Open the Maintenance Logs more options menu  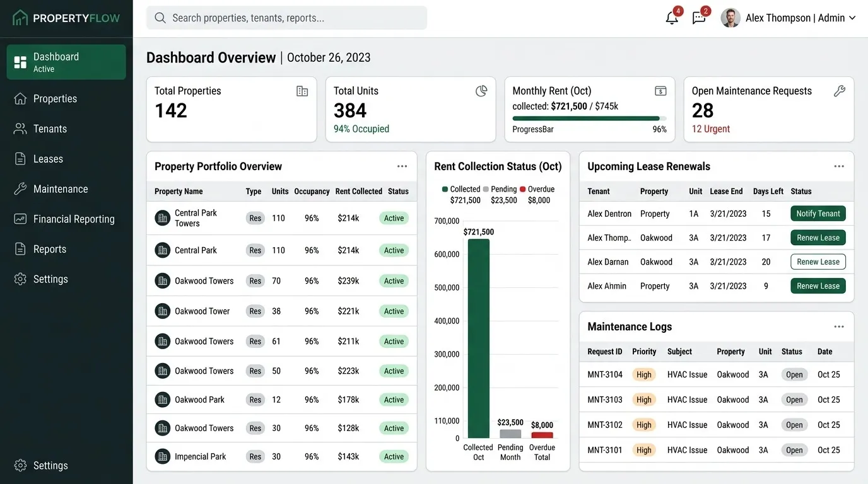coord(839,326)
